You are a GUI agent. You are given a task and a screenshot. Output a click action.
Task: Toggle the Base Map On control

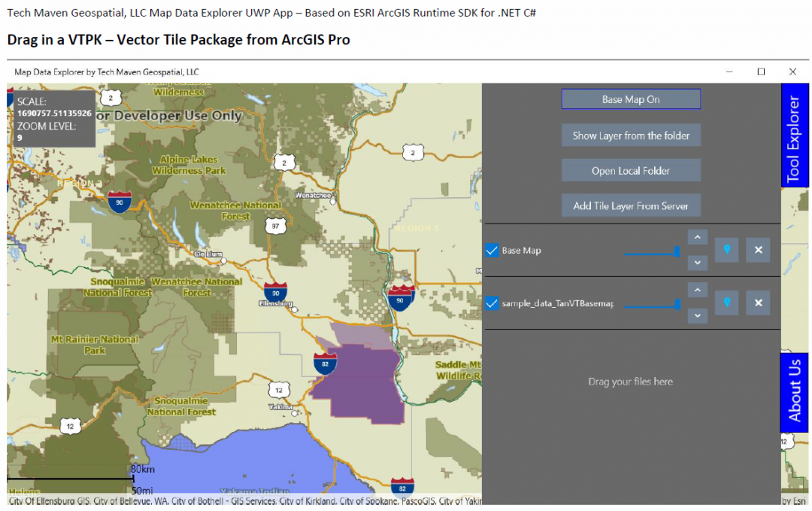coord(631,99)
